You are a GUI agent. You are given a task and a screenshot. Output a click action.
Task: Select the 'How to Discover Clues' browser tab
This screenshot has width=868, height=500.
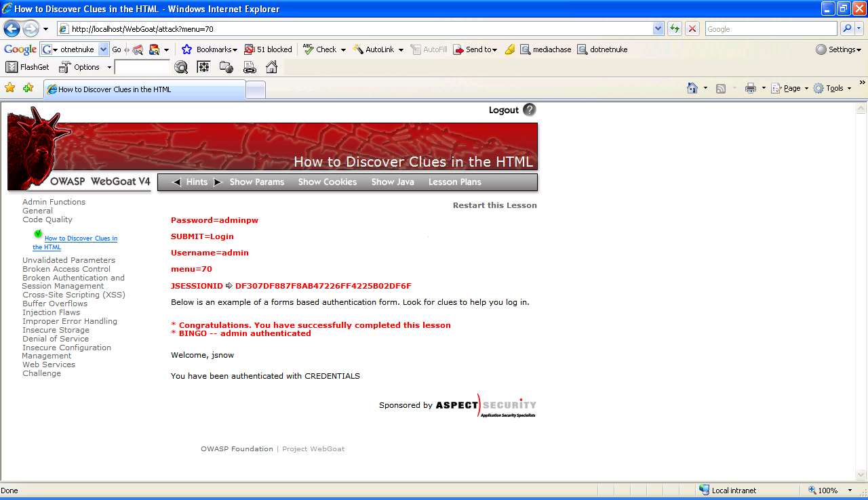point(144,89)
